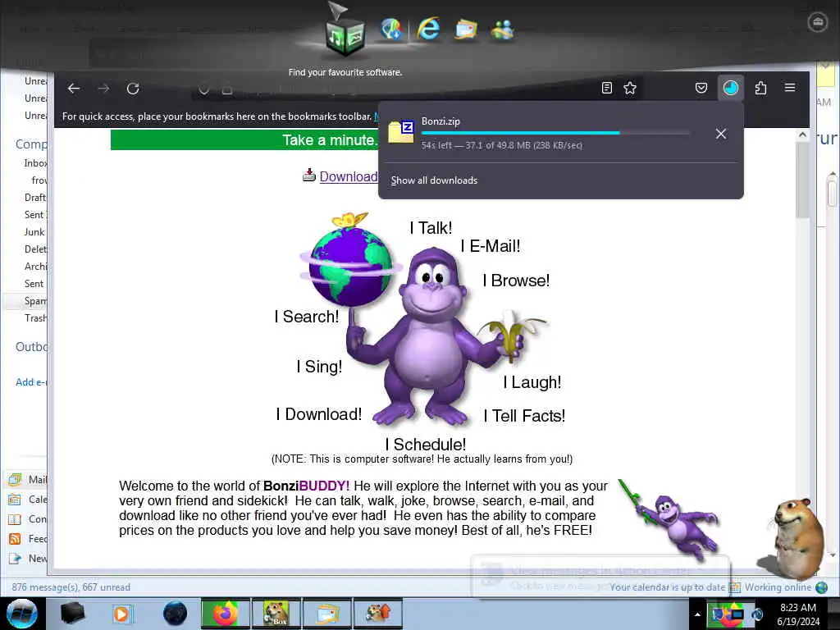The height and width of the screenshot is (630, 840).
Task: Click the 876 message(s) status text
Action: pyautogui.click(x=71, y=587)
